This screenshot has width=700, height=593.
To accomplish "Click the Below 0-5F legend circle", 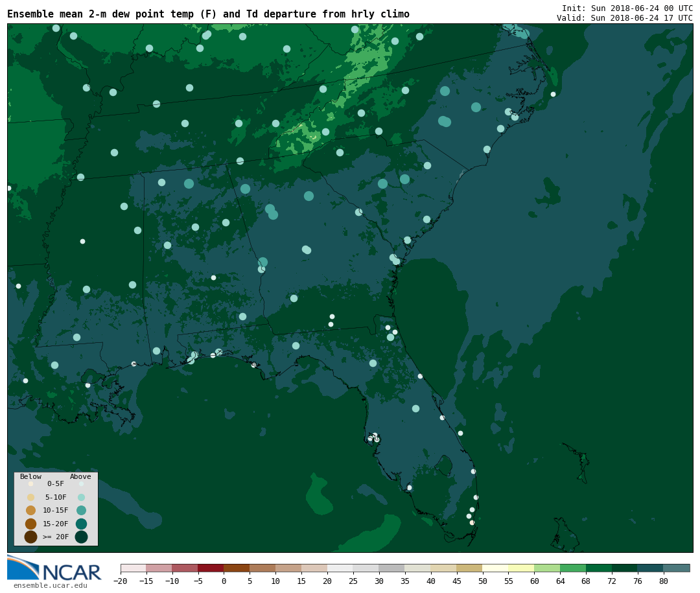I will (x=31, y=483).
